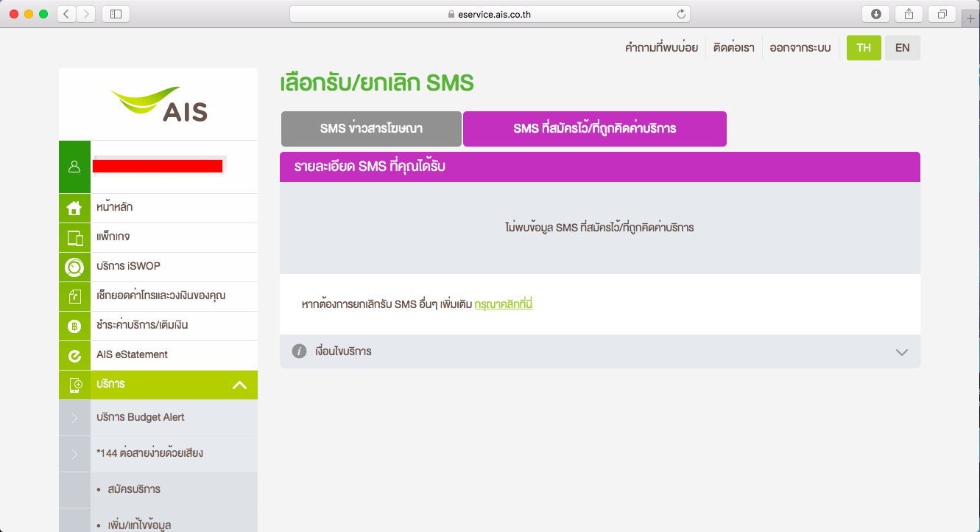
Task: Click the Safari address bar
Action: pos(490,14)
